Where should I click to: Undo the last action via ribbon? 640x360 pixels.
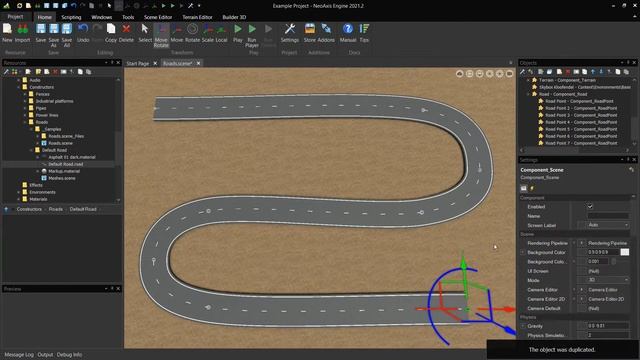[x=83, y=33]
